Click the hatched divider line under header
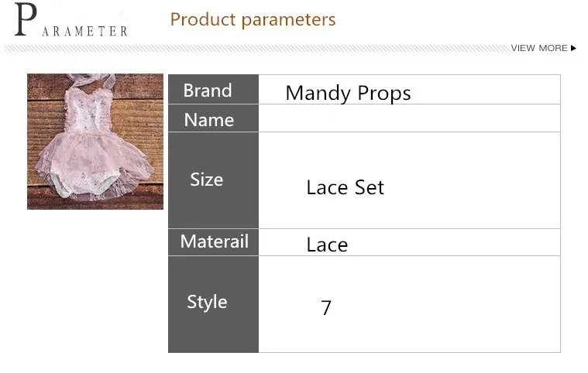The image size is (588, 373). tap(256, 49)
